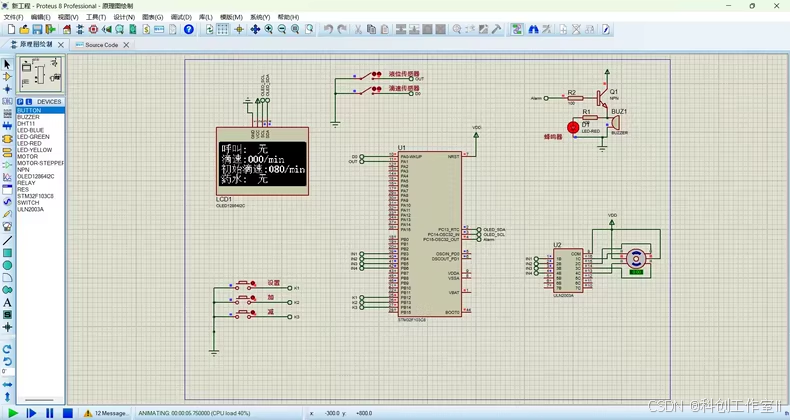Click the Step simulation button

coord(31,413)
